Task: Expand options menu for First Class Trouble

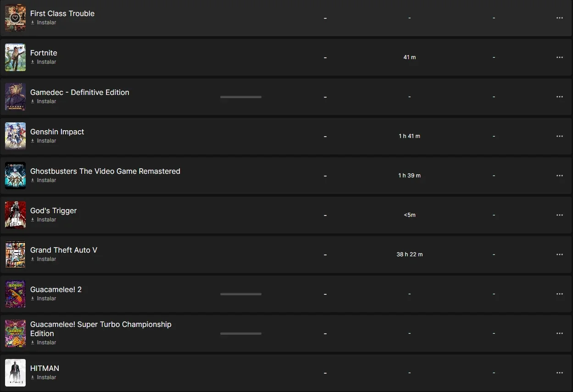Action: pos(559,18)
